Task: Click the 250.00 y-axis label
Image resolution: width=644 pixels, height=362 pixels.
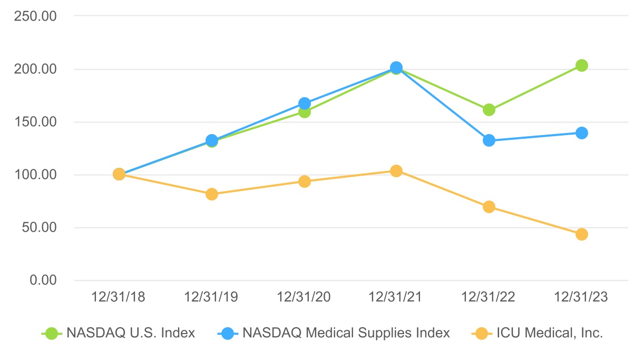Action: (x=36, y=16)
